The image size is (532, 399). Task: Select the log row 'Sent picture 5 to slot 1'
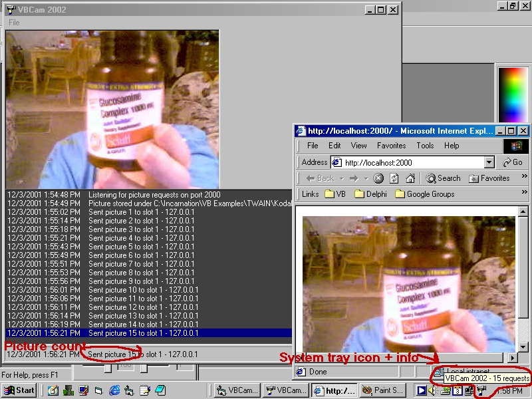click(x=149, y=247)
